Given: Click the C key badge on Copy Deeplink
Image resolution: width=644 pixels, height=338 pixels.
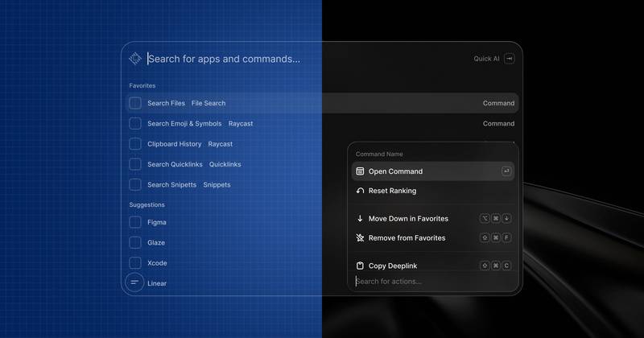Looking at the screenshot, I should click(506, 266).
